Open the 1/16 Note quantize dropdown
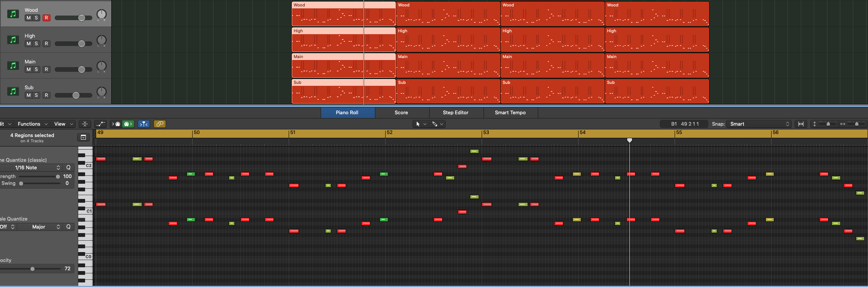Image resolution: width=868 pixels, height=287 pixels. coord(31,167)
